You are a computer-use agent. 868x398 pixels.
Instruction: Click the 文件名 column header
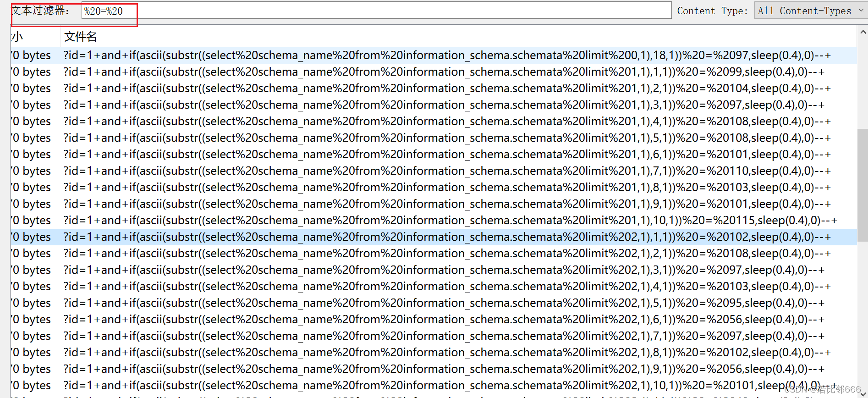point(80,37)
